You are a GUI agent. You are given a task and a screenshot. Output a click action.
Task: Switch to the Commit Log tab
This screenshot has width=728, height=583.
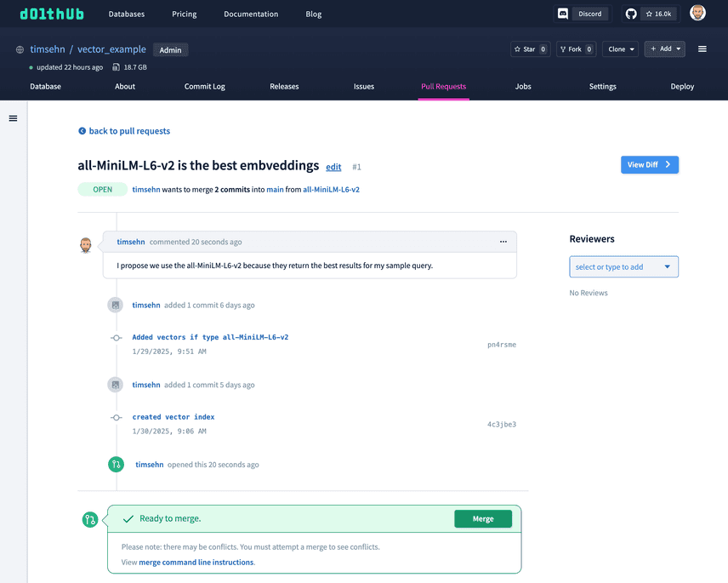point(205,87)
